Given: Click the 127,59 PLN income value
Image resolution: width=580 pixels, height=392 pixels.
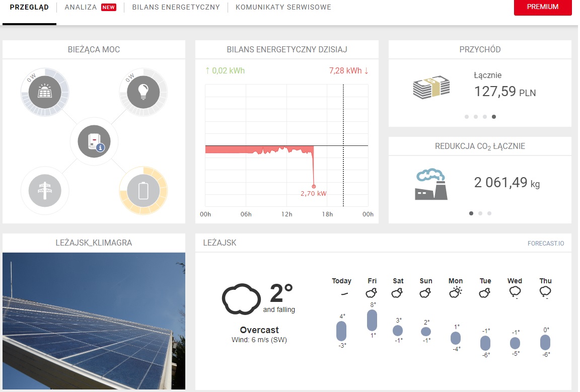Looking at the screenshot, I should tap(505, 92).
